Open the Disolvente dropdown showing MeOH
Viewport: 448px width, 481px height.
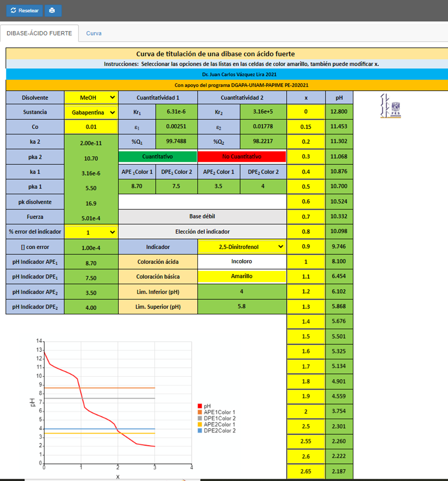(x=91, y=97)
